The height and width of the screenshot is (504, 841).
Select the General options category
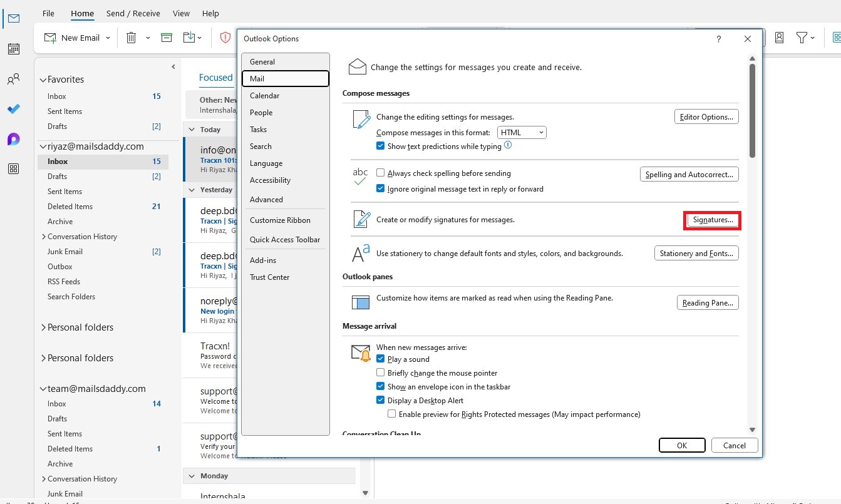pyautogui.click(x=285, y=62)
